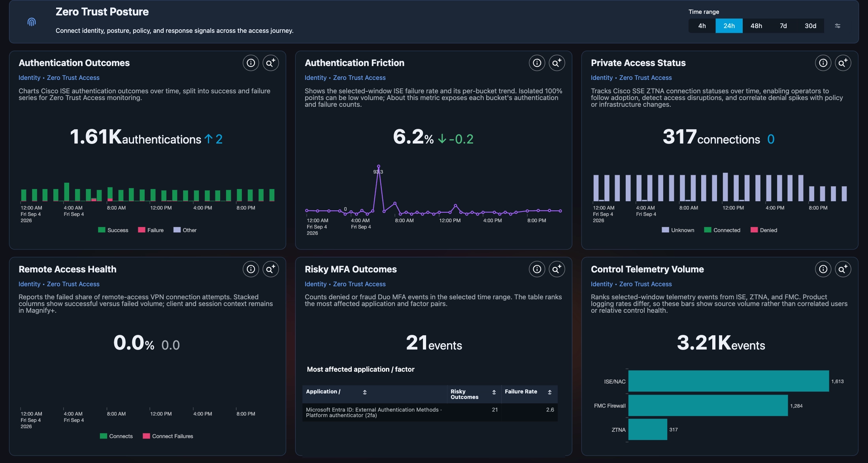
Task: Sort table by Risky Outcomes column
Action: [494, 392]
